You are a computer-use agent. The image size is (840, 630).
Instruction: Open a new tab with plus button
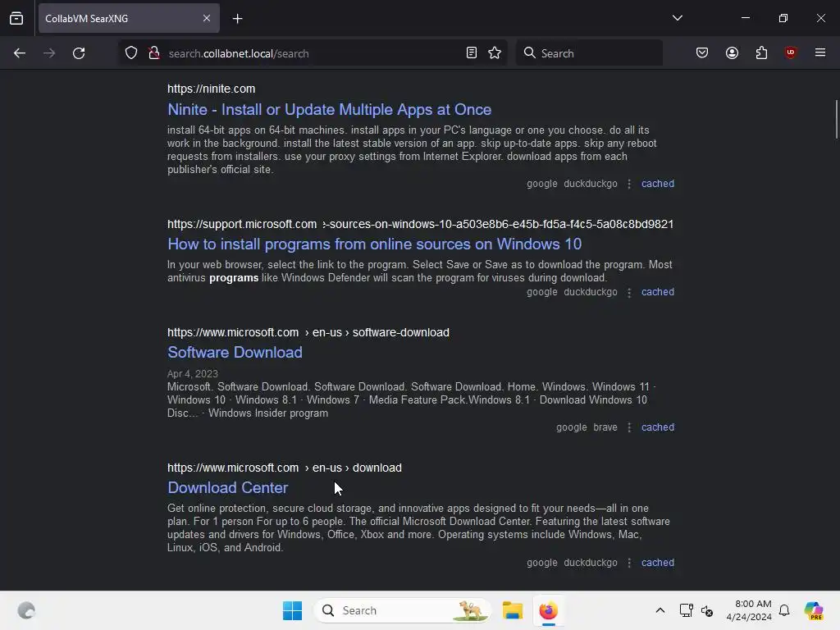[238, 19]
